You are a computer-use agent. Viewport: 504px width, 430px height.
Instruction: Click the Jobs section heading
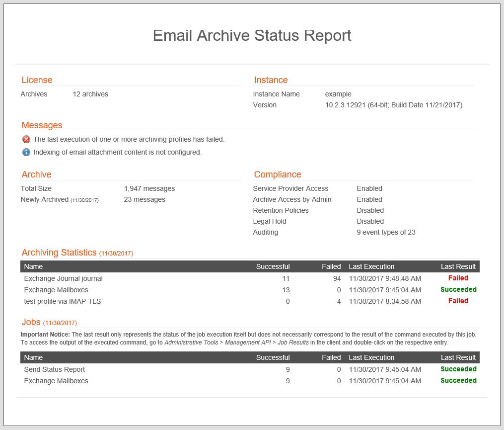pos(31,322)
